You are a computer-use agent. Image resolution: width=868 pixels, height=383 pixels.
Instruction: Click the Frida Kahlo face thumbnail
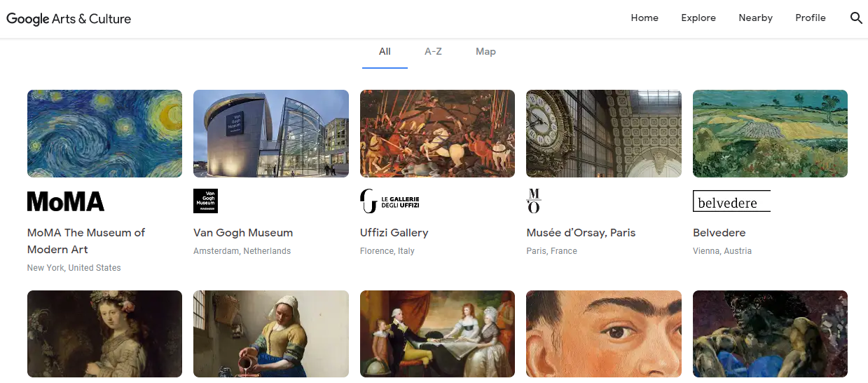tap(604, 334)
